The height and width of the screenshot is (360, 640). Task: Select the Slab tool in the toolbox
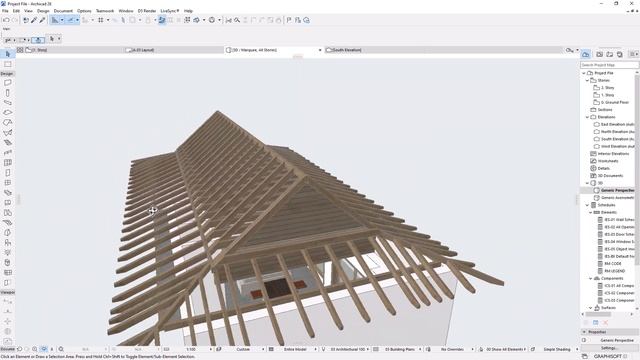point(7,113)
